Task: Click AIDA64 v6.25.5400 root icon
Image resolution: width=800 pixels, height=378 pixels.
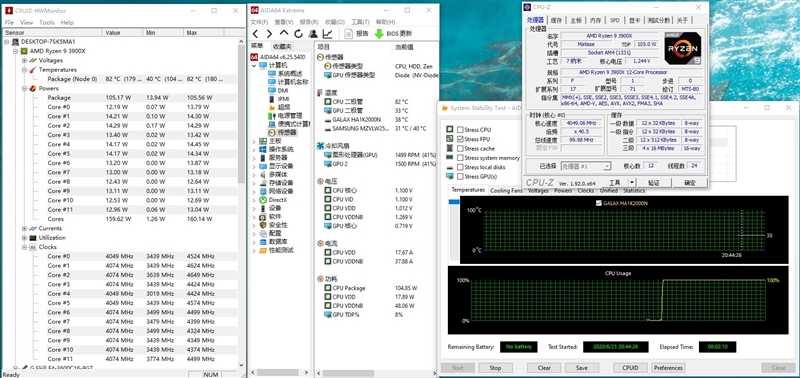Action: (x=254, y=57)
